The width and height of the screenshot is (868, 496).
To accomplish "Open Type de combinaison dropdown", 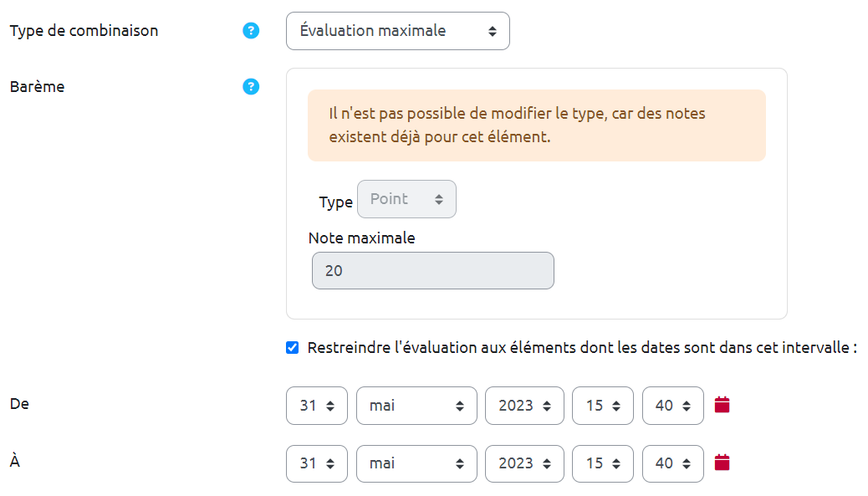I will (x=397, y=31).
